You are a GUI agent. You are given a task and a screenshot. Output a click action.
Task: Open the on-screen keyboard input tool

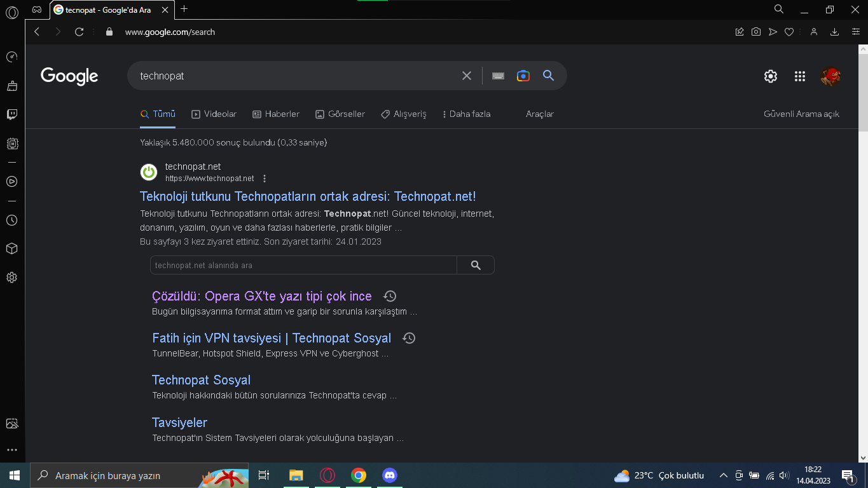click(499, 76)
